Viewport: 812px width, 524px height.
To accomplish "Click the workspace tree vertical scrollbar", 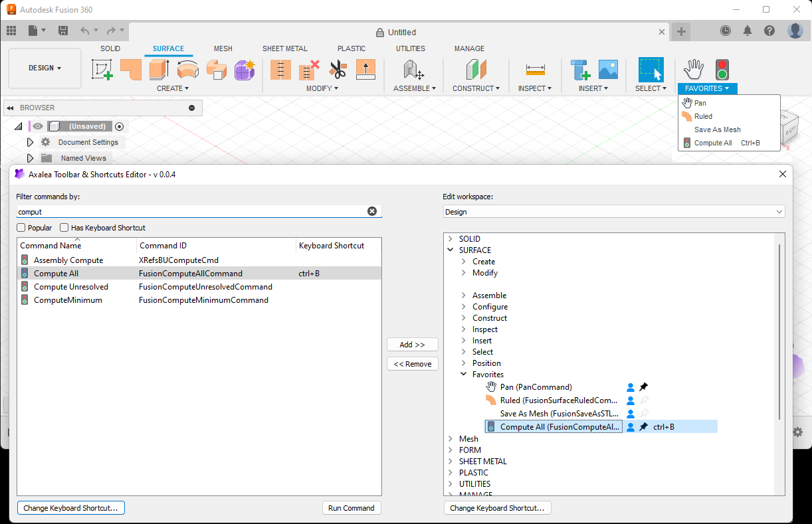I will (779, 332).
